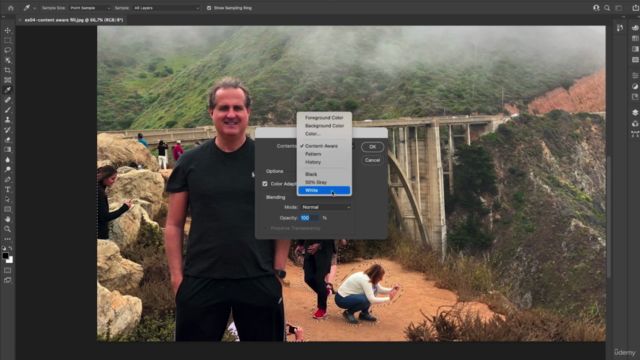Screen dimensions: 640x360
Task: Open the Adjustments panel icon
Action: tap(635, 86)
